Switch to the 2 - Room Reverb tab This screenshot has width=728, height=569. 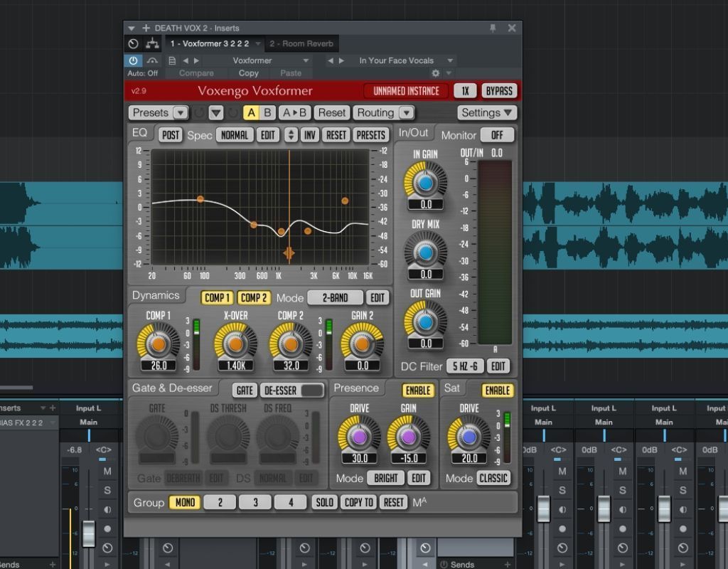(301, 43)
